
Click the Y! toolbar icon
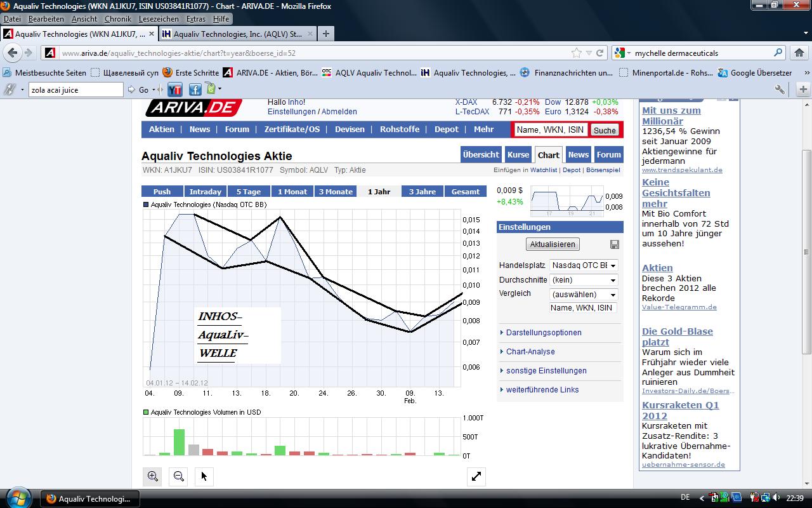click(175, 90)
